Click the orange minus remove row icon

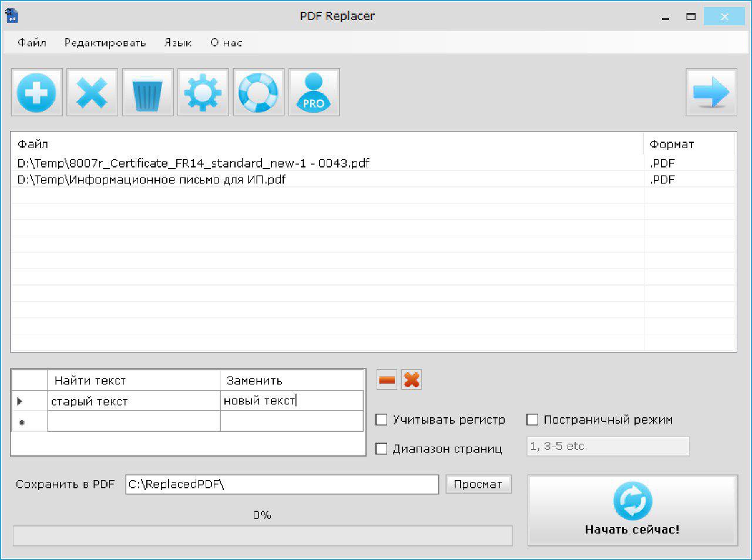(387, 380)
